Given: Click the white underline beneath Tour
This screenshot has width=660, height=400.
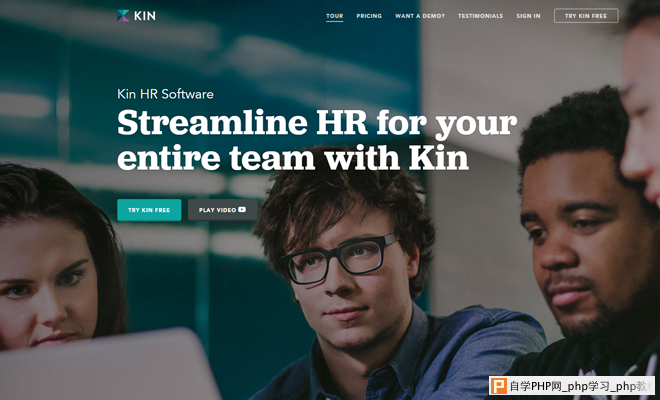Looking at the screenshot, I should [x=335, y=21].
